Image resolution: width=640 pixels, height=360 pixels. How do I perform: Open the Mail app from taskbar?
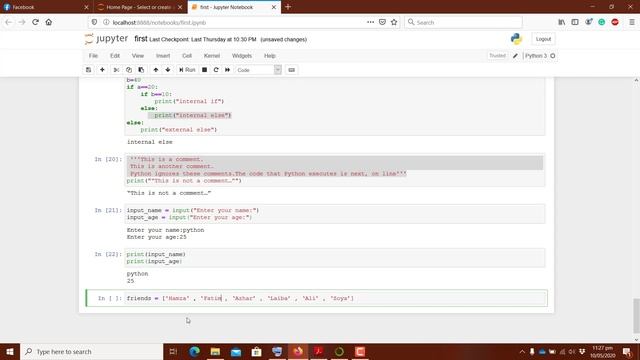(x=236, y=351)
